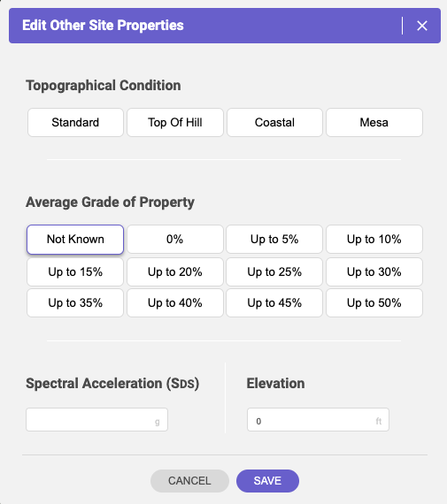
Task: Select Up to 25% grade
Action: click(274, 272)
